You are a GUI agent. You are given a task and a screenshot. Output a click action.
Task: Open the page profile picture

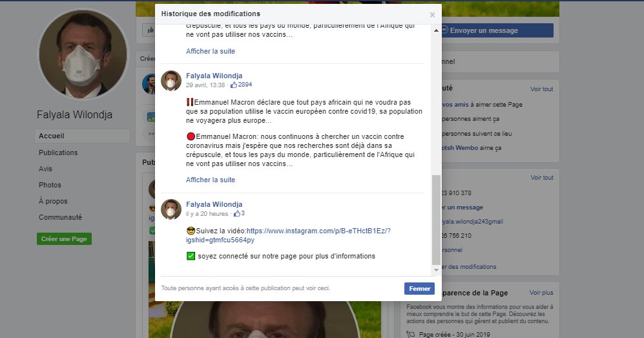tap(83, 54)
